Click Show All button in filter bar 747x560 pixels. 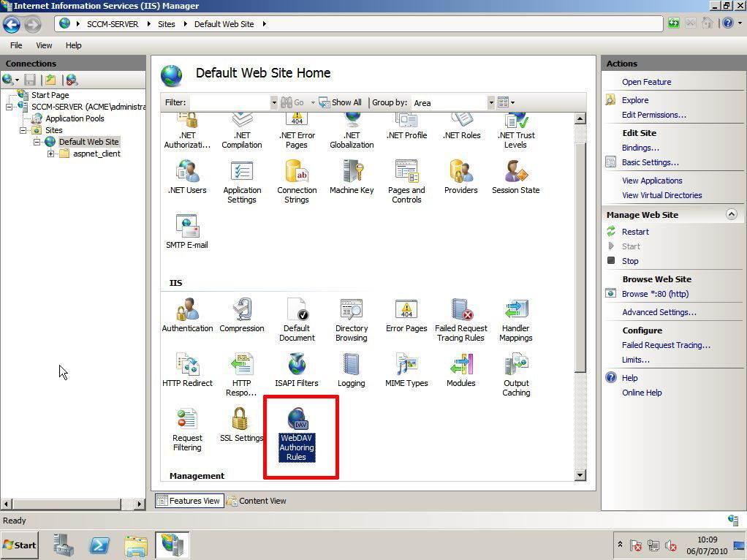[x=340, y=102]
